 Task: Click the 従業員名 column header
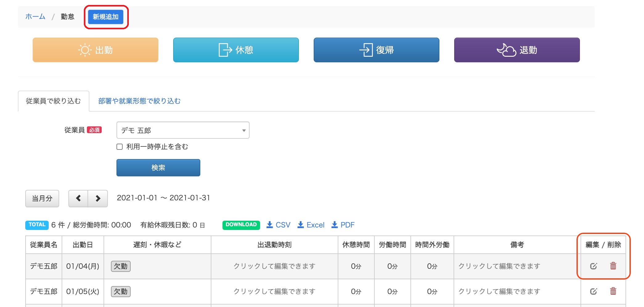click(x=44, y=245)
